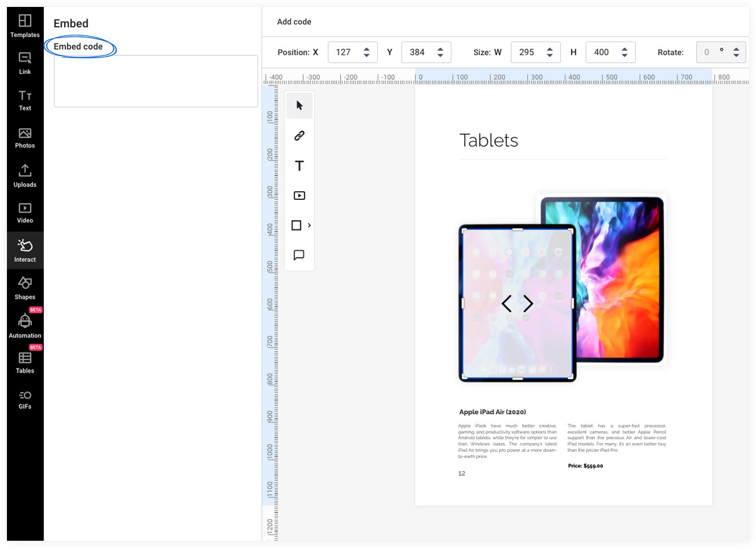Expand the shape tool options chevron

(x=309, y=225)
